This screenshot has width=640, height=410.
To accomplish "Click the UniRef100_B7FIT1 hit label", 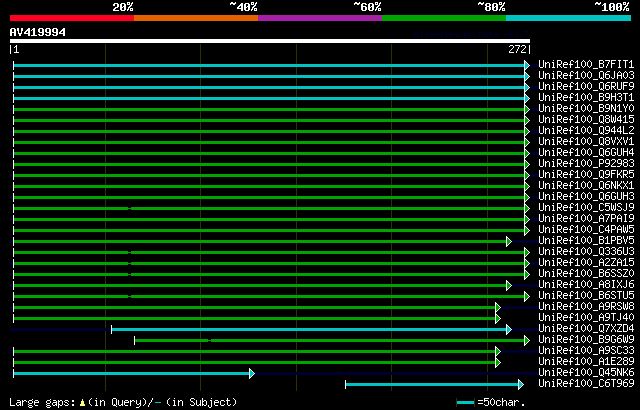I will coord(586,64).
